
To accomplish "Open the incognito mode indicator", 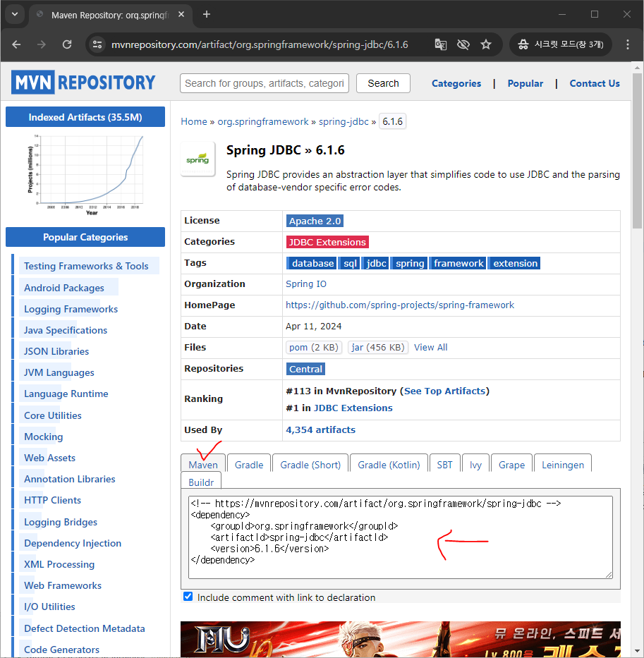I will pyautogui.click(x=561, y=44).
